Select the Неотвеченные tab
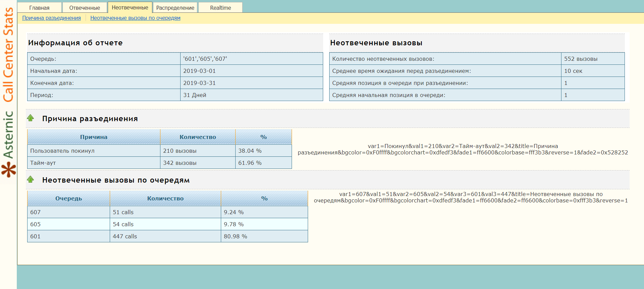This screenshot has height=289, width=644. [130, 7]
